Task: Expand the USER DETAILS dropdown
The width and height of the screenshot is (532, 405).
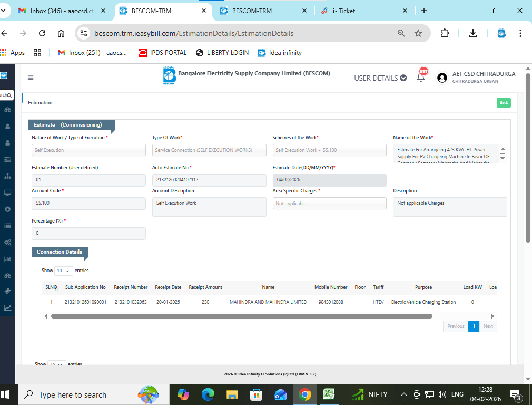Action: point(380,78)
